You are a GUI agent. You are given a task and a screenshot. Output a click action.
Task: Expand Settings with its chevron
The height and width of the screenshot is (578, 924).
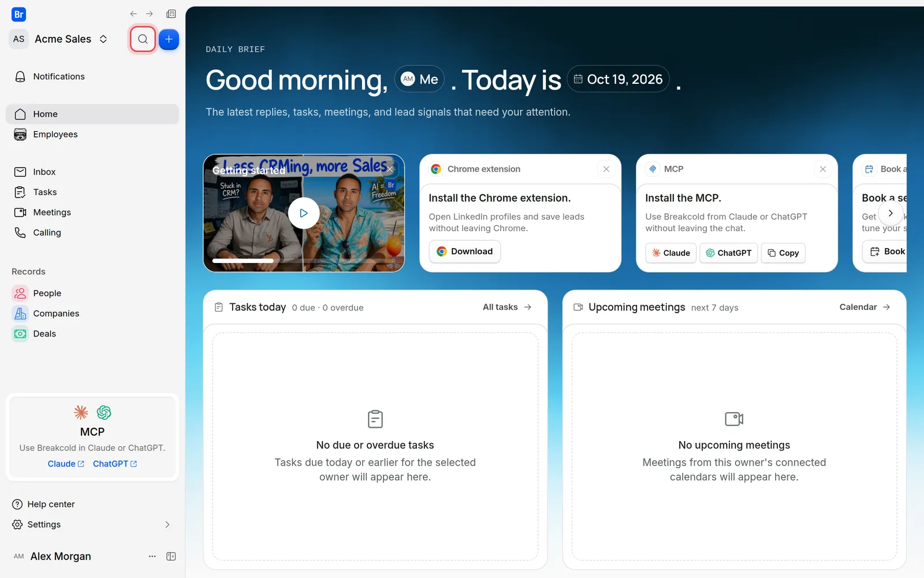coord(167,524)
